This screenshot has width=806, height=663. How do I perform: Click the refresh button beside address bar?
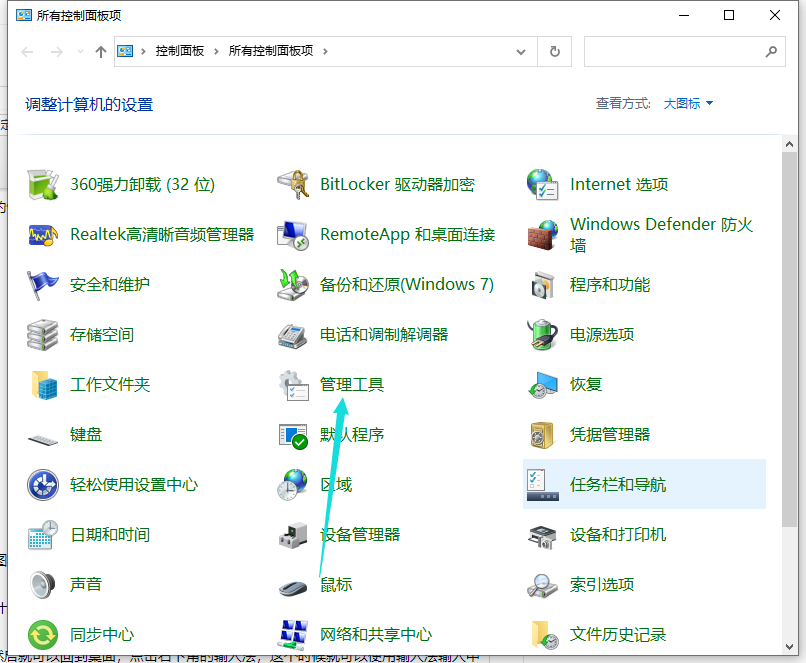click(555, 51)
